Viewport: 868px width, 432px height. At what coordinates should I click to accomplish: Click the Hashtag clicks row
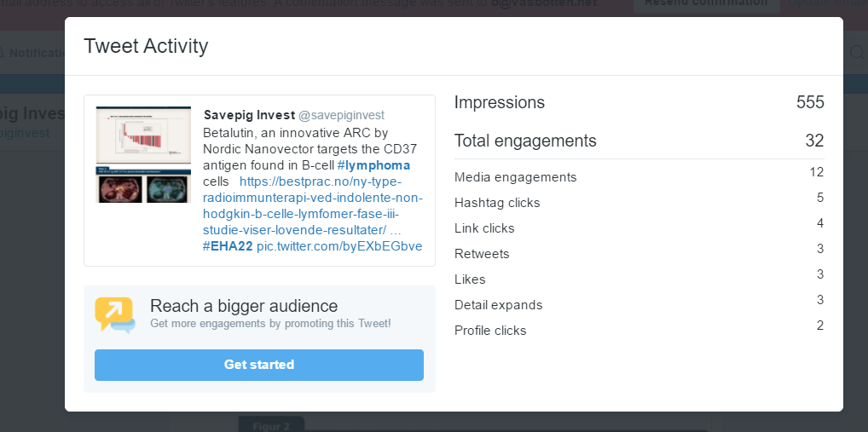(639, 201)
